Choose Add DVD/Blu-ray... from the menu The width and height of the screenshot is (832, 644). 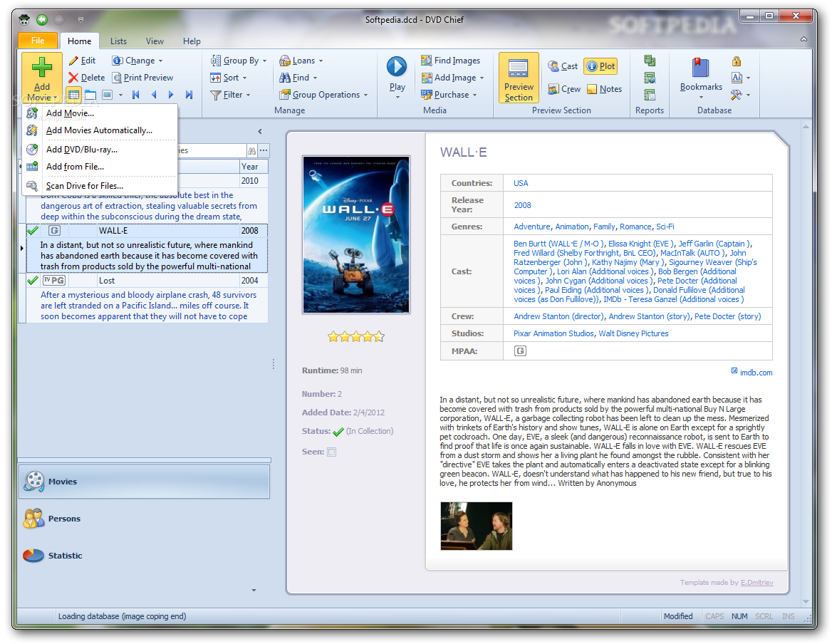(x=99, y=150)
